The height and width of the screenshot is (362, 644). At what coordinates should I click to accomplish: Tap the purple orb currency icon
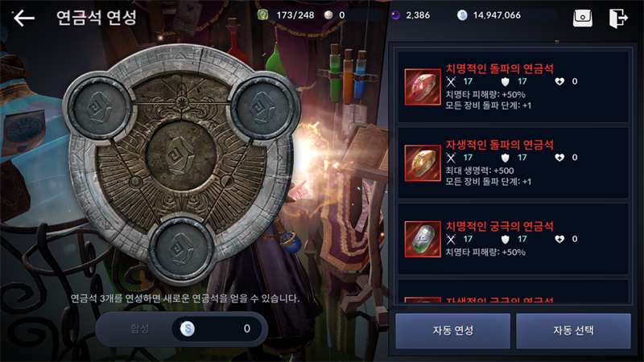click(x=395, y=15)
